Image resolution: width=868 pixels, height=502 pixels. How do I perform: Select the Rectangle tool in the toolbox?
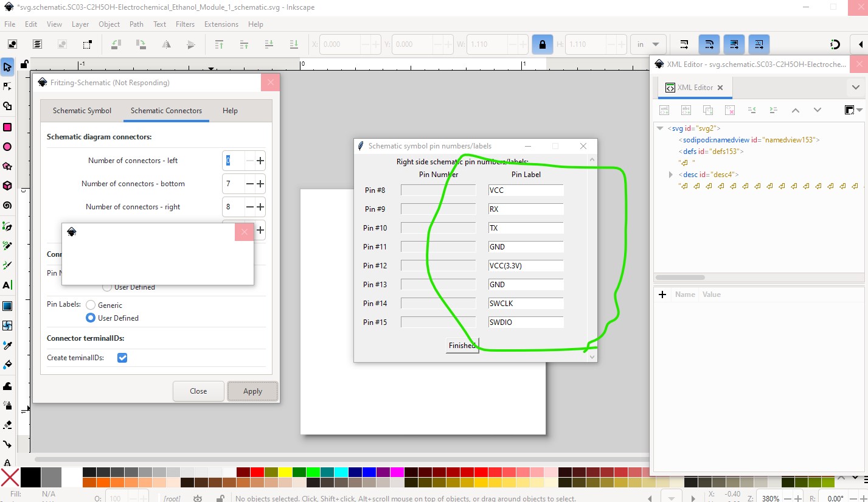pyautogui.click(x=7, y=127)
